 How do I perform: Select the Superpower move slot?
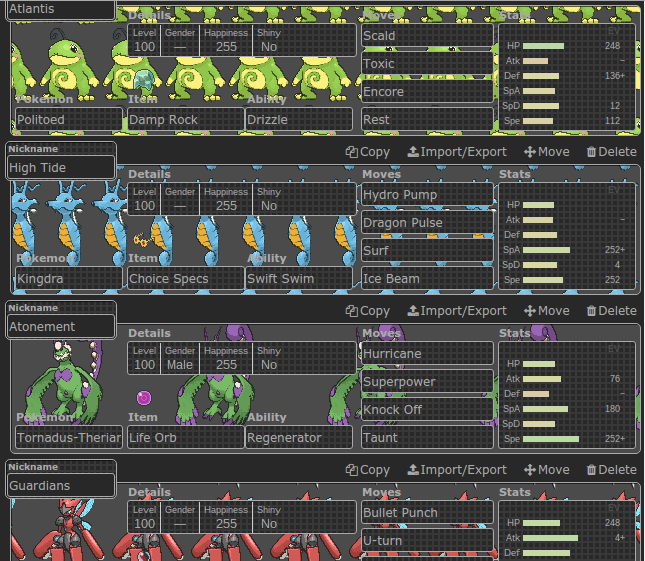pyautogui.click(x=427, y=381)
